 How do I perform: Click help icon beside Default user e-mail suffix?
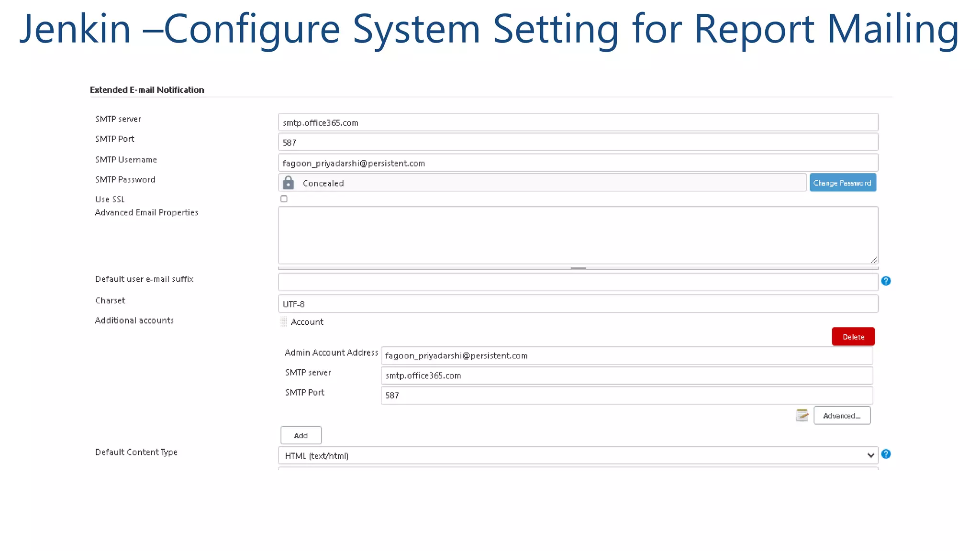point(886,281)
